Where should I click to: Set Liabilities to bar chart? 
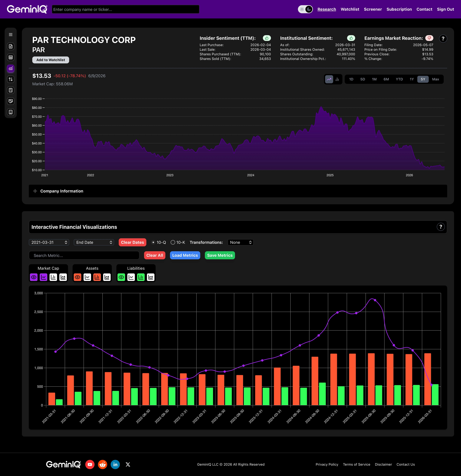(x=141, y=277)
